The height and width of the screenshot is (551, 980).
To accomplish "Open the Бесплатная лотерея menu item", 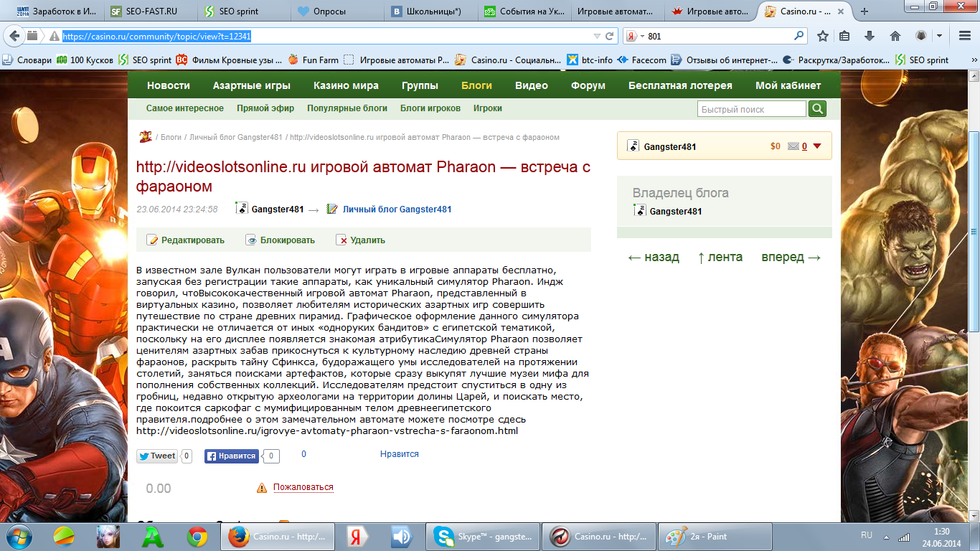I will click(680, 85).
